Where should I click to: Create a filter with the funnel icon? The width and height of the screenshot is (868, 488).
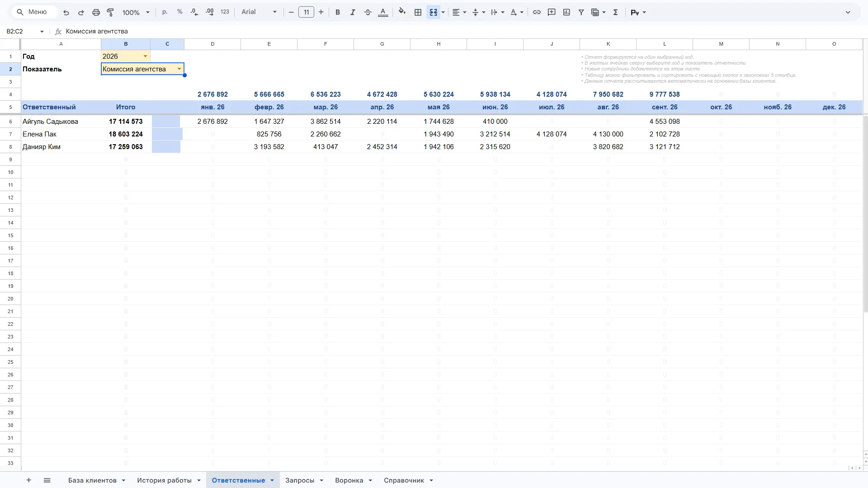(x=581, y=12)
